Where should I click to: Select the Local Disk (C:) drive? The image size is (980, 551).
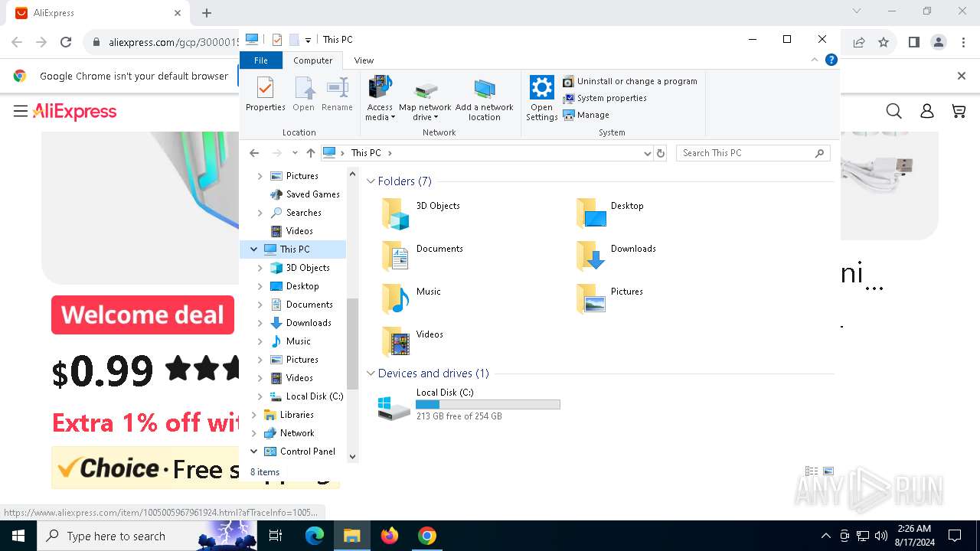[469, 405]
